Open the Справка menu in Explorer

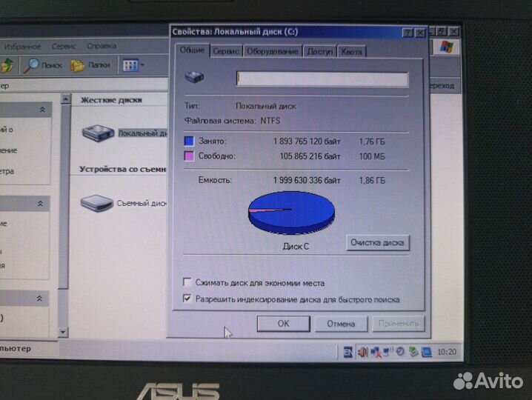pyautogui.click(x=102, y=46)
